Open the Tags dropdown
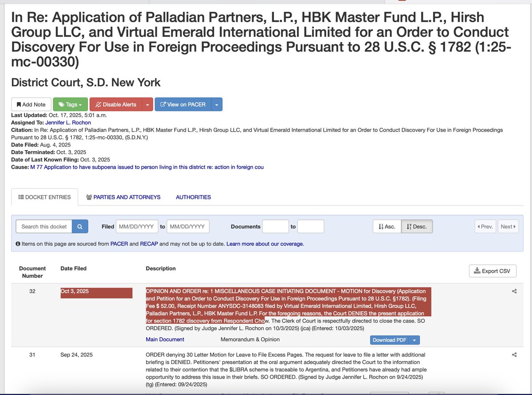 (70, 105)
